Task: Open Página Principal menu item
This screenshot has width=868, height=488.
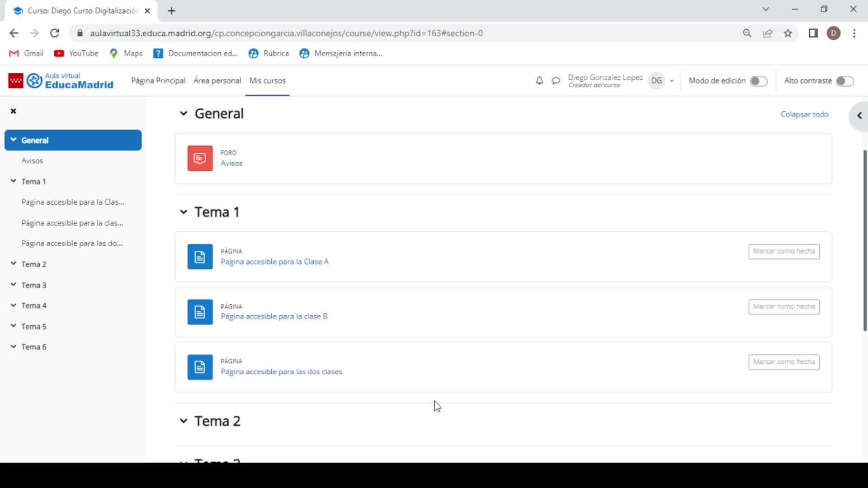Action: pyautogui.click(x=158, y=81)
